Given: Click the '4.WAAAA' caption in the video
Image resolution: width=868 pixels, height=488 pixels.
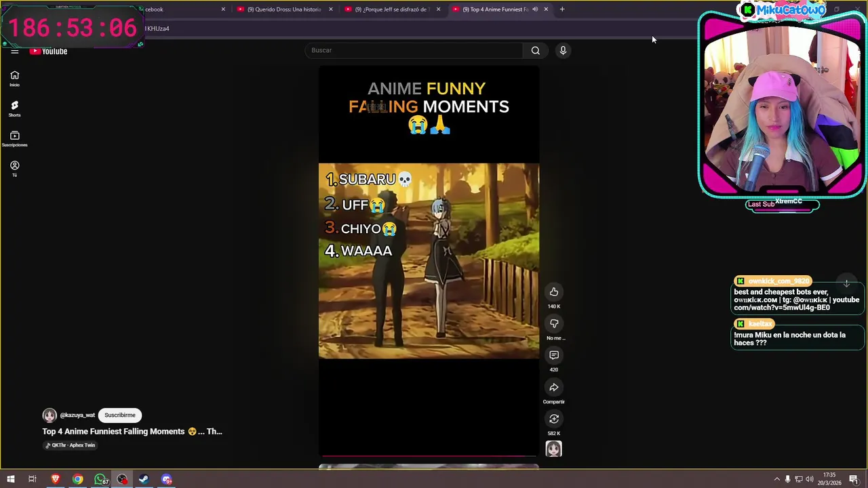Looking at the screenshot, I should tap(359, 251).
